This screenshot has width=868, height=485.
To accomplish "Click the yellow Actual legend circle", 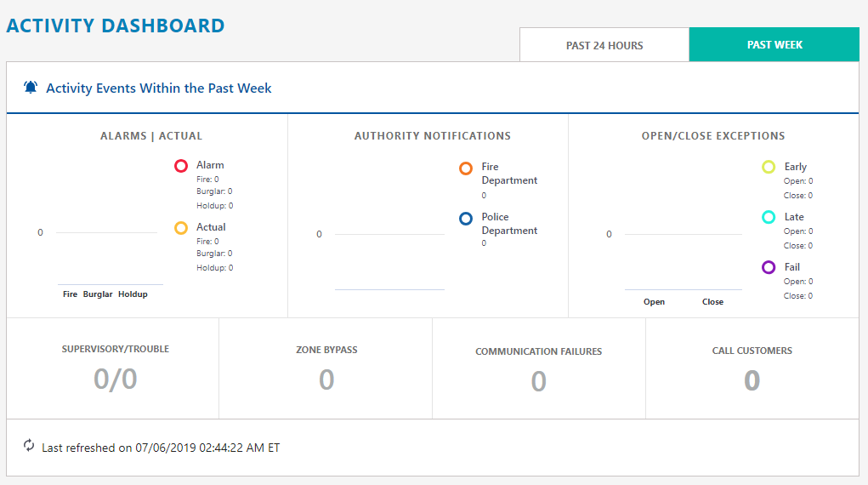I will 181,228.
